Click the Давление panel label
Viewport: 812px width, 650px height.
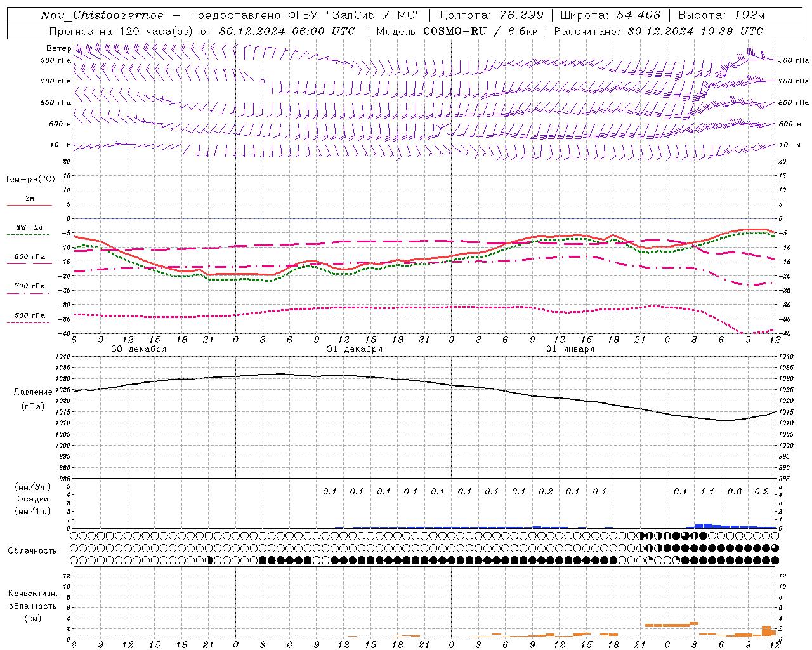[33, 392]
